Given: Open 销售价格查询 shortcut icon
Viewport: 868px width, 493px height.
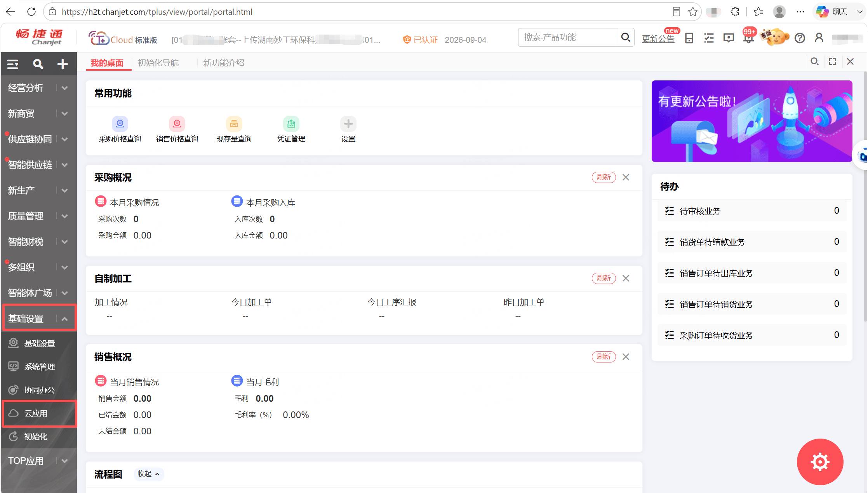Looking at the screenshot, I should (x=177, y=124).
